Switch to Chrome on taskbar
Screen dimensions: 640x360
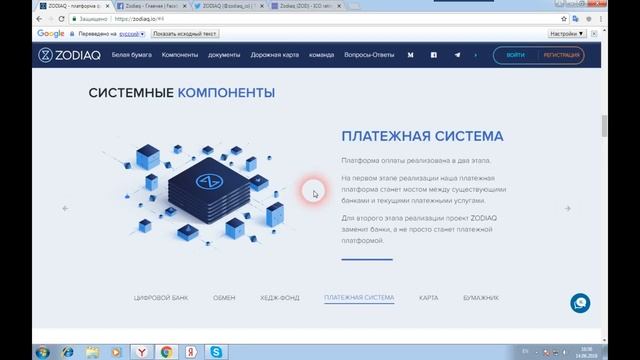coord(166,352)
